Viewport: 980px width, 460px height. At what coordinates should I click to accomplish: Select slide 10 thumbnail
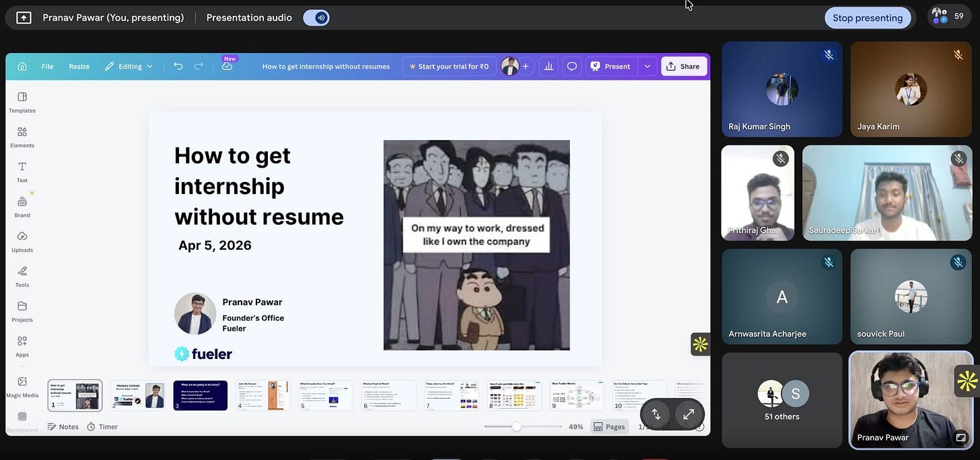click(x=640, y=395)
